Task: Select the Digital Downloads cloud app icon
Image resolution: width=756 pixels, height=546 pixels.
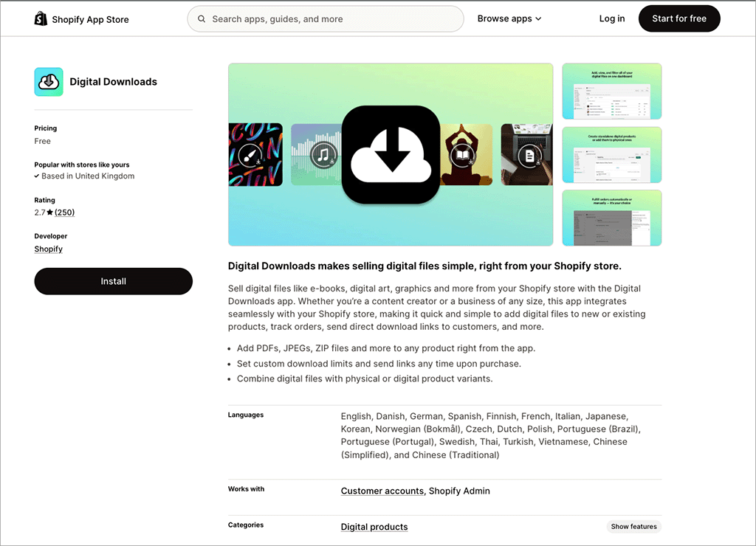Action: [48, 81]
